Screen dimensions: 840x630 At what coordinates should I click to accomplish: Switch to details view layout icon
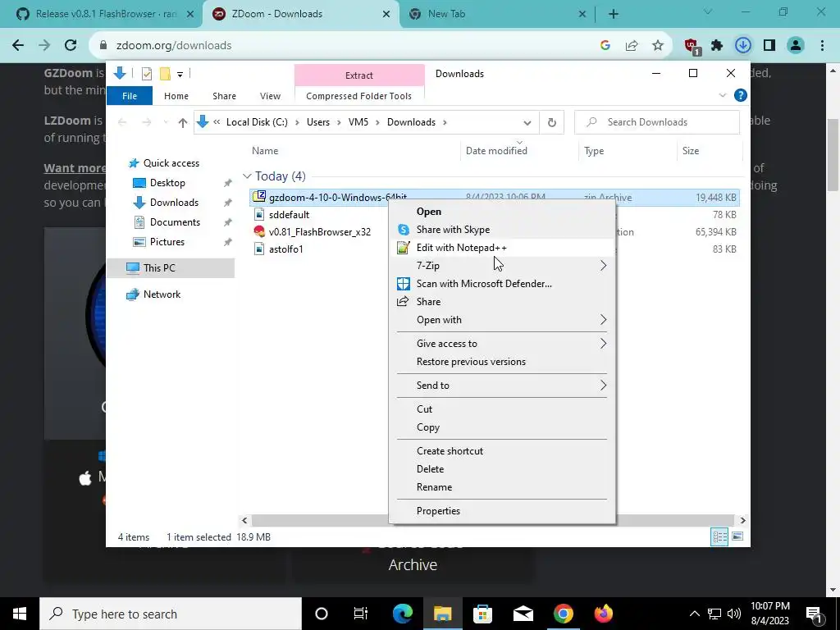pos(719,536)
